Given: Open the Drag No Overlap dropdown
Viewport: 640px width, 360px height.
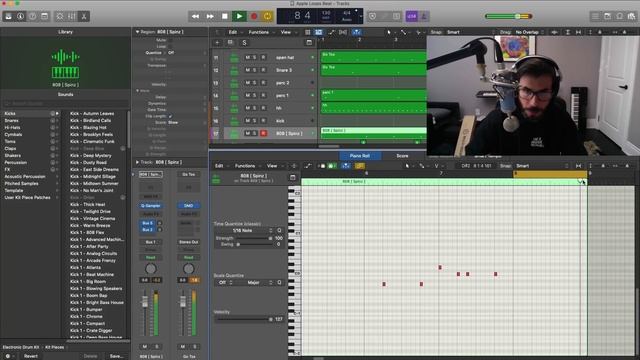Looking at the screenshot, I should click(529, 32).
